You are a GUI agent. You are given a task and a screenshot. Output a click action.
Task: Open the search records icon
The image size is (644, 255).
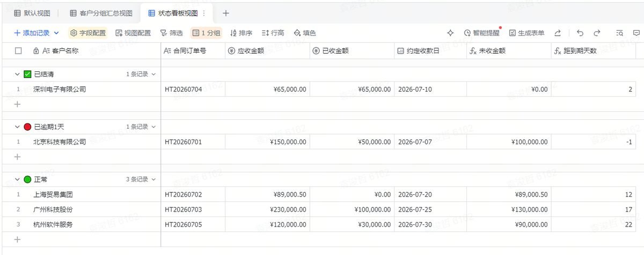(x=620, y=33)
